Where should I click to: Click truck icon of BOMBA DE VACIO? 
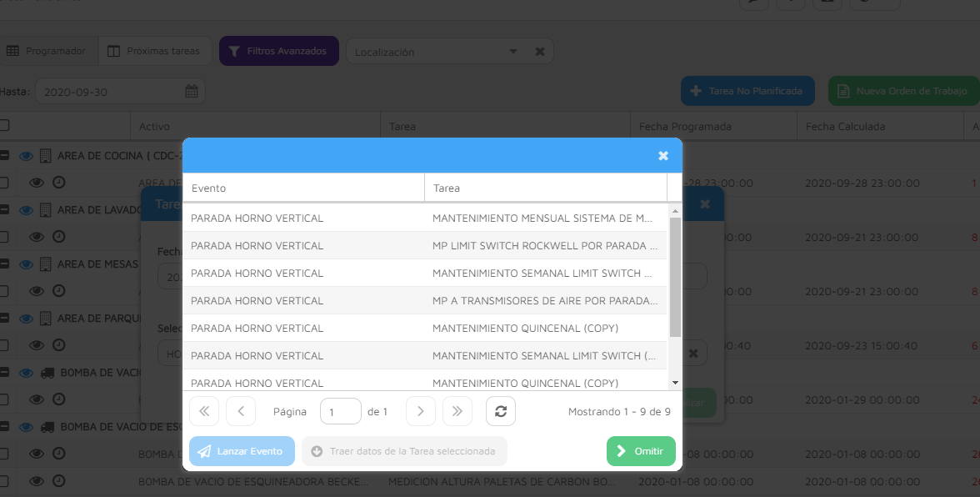coord(47,373)
